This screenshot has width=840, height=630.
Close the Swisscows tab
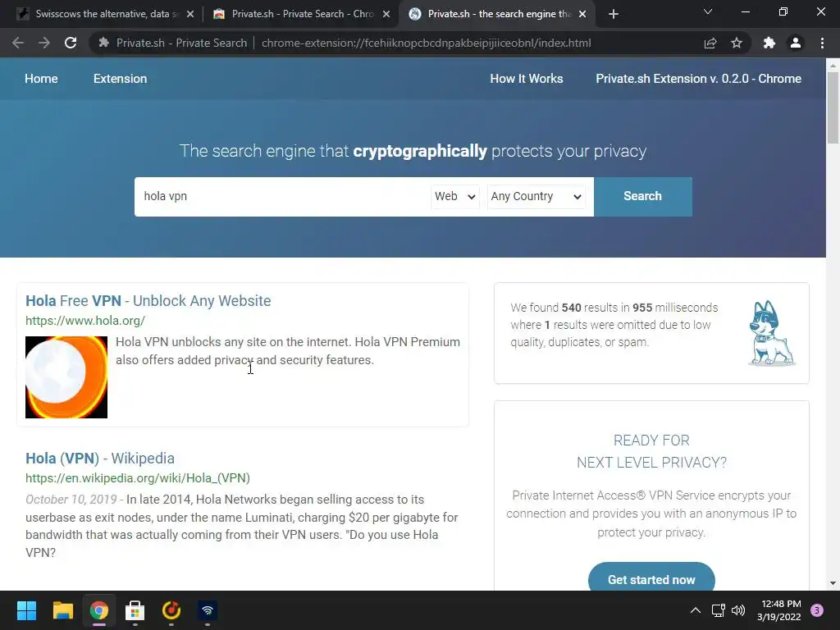[x=190, y=15]
